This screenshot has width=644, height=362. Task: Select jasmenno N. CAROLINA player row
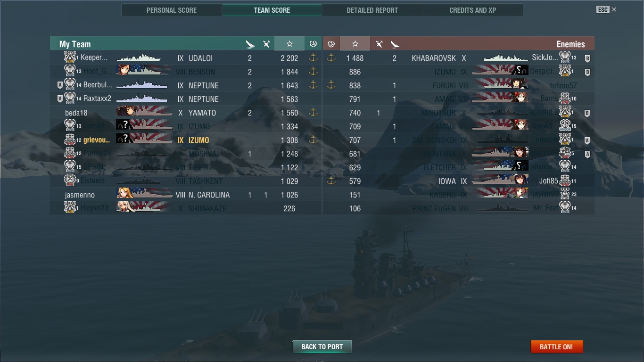coord(185,195)
